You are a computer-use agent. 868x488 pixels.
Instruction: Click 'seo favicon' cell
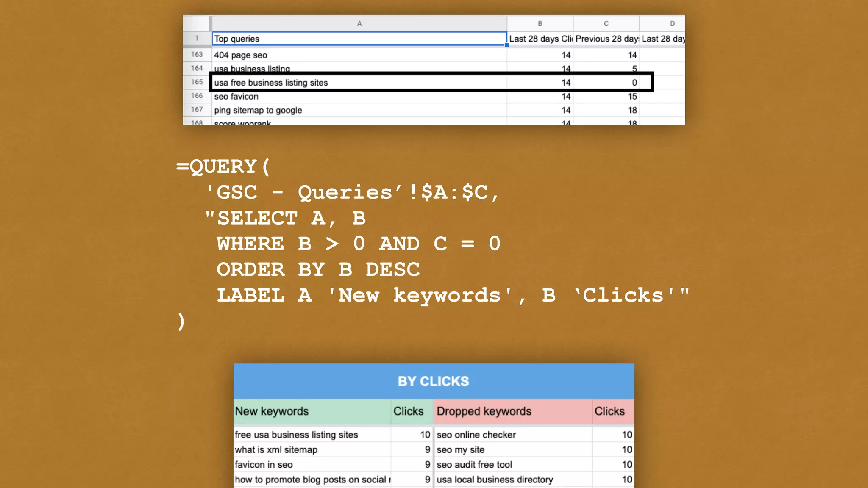click(x=359, y=96)
